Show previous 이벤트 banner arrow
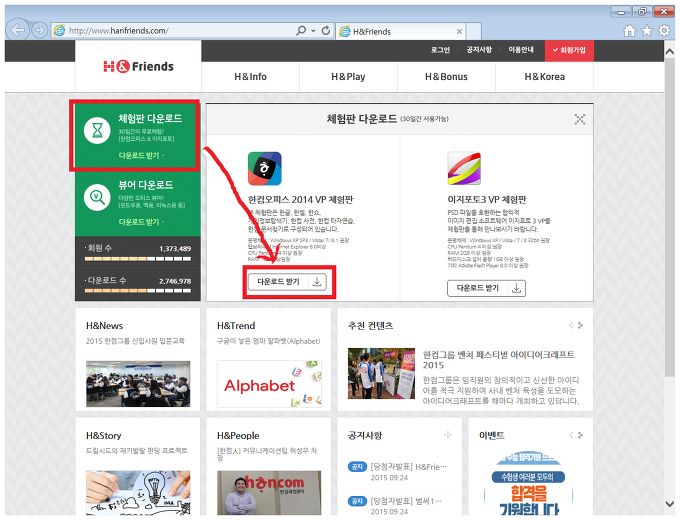680x520 pixels. (571, 435)
